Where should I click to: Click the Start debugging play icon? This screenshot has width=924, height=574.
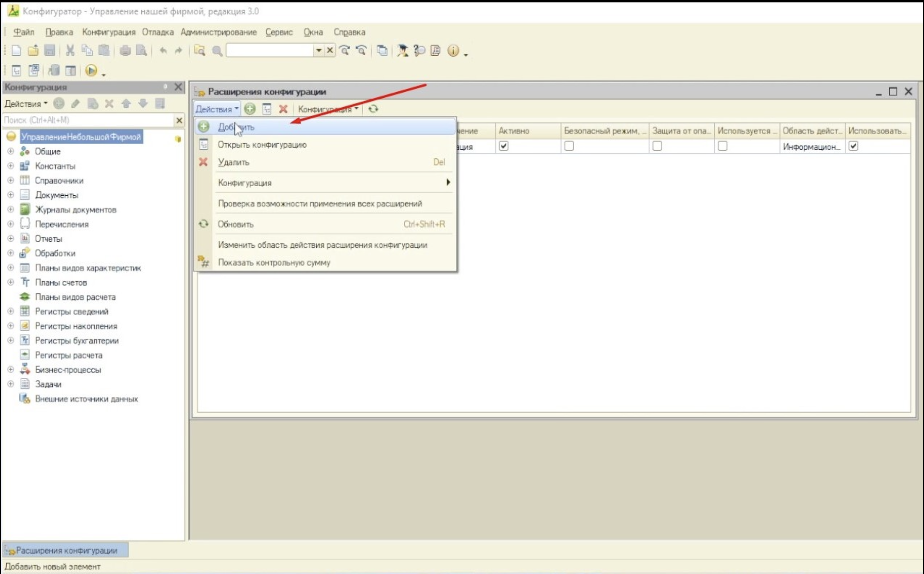click(x=91, y=70)
